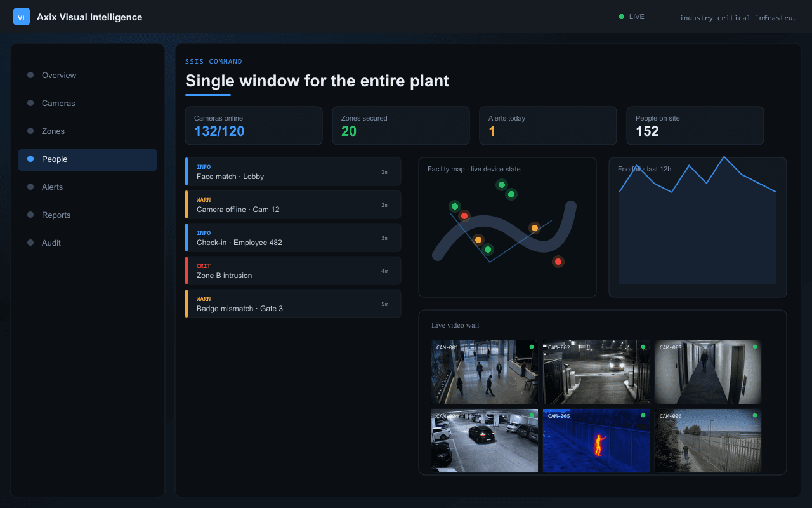
Task: Open the Cameras online 132/120 card
Action: [x=254, y=126]
